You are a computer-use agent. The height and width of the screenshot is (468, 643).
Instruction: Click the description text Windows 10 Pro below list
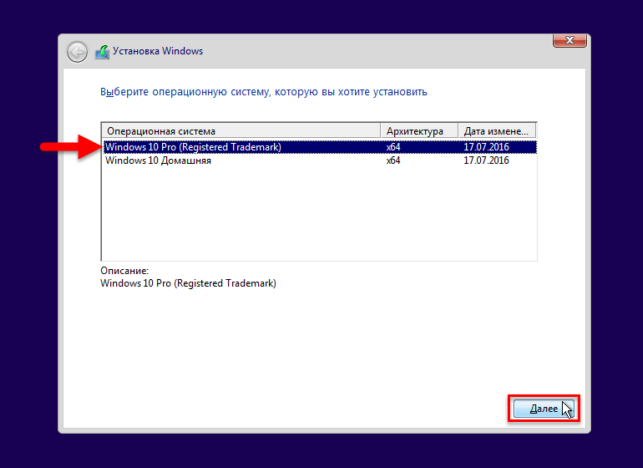pos(188,283)
